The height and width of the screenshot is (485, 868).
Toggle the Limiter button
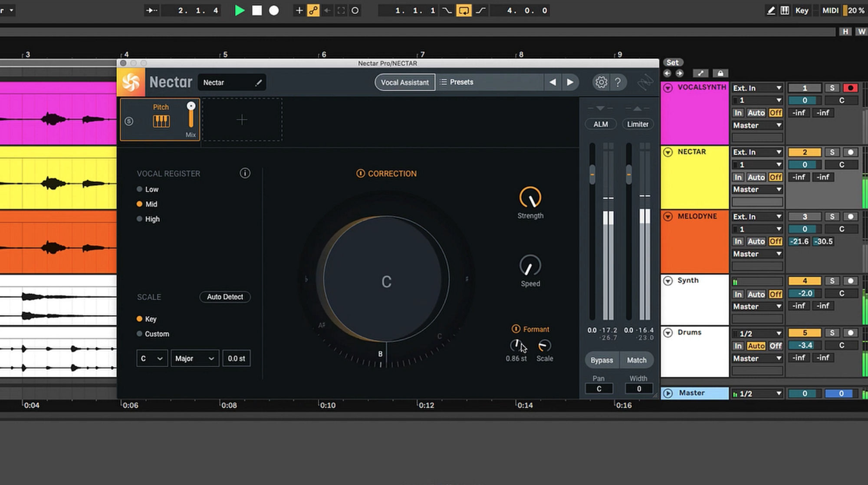pos(638,124)
